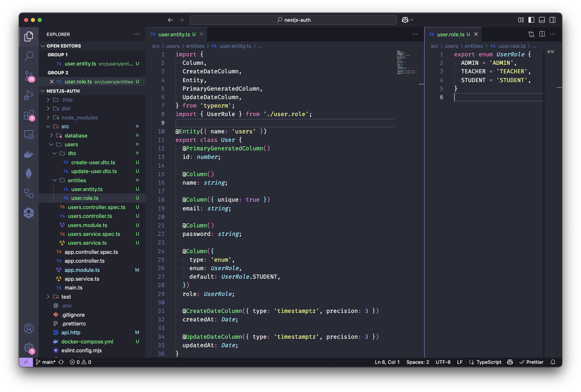The height and width of the screenshot is (392, 581).
Task: Open notifications bell in status bar
Action: [553, 362]
